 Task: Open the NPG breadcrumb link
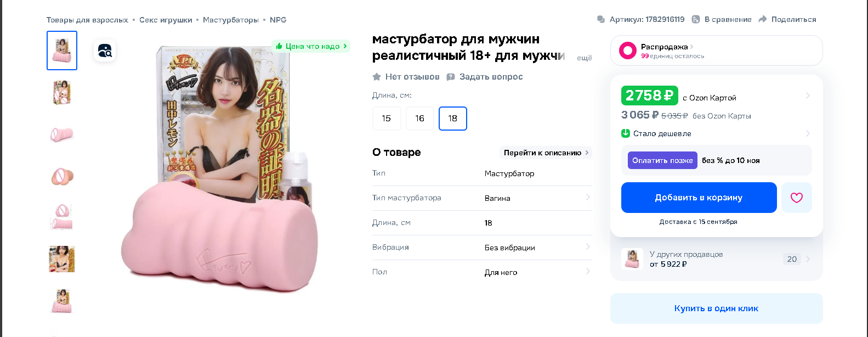coord(278,20)
